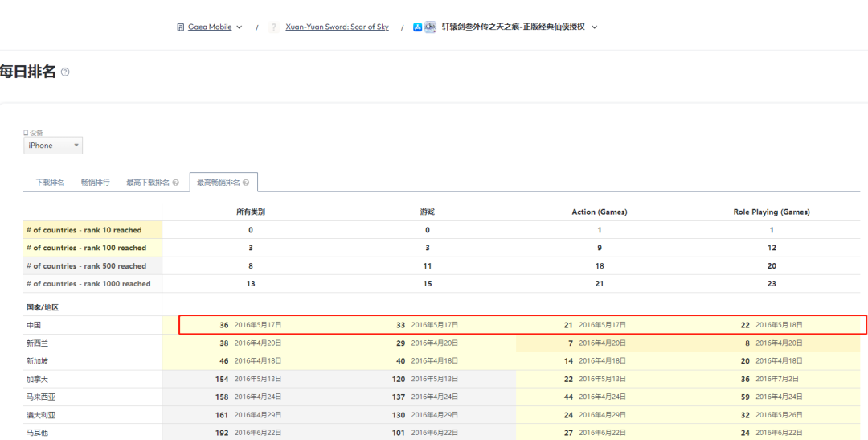Click '# of countries - rank 1000 reached' row label

click(88, 283)
